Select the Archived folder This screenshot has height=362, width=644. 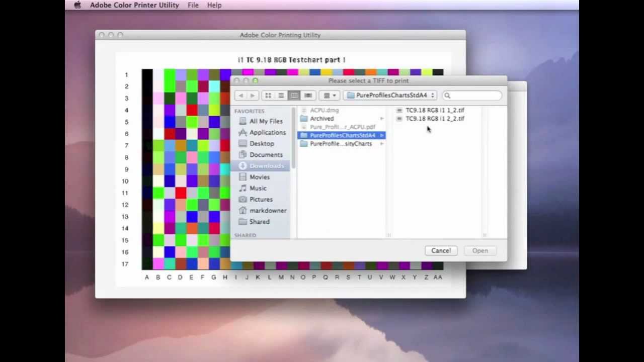pyautogui.click(x=322, y=119)
